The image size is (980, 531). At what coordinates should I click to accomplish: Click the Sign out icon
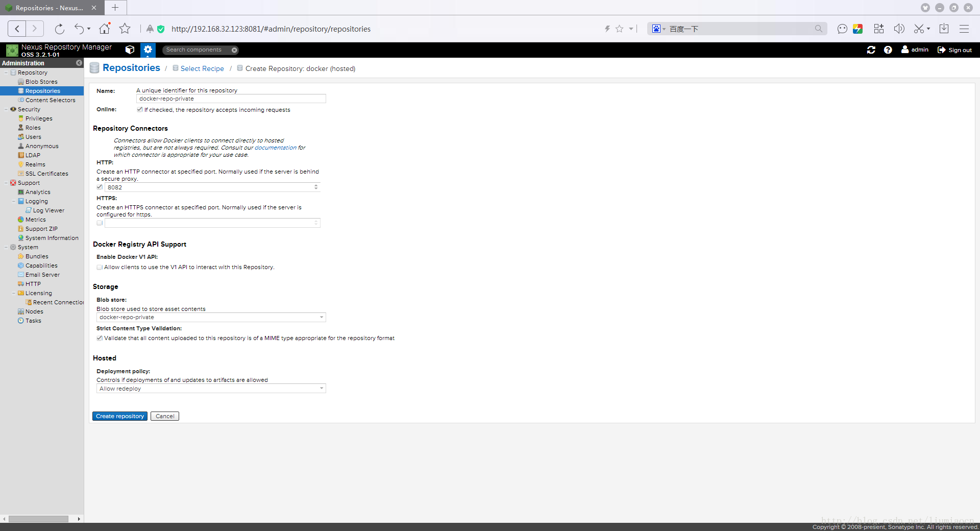(x=941, y=50)
